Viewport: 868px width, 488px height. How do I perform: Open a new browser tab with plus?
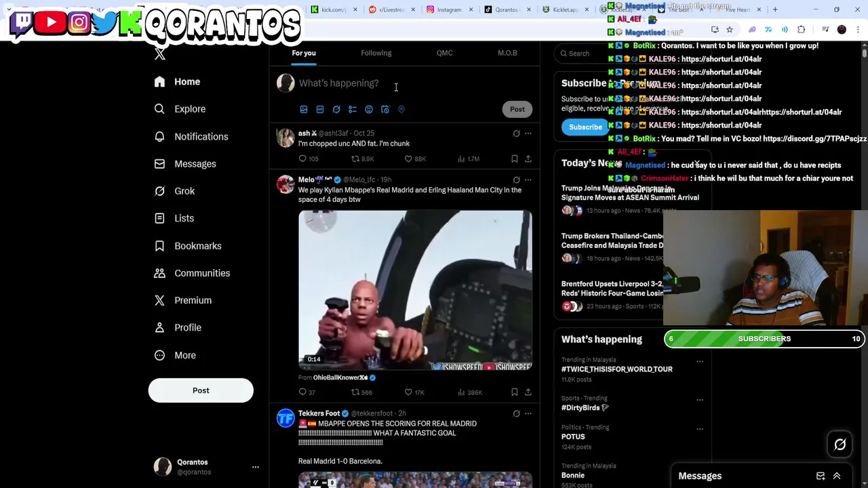(x=775, y=9)
